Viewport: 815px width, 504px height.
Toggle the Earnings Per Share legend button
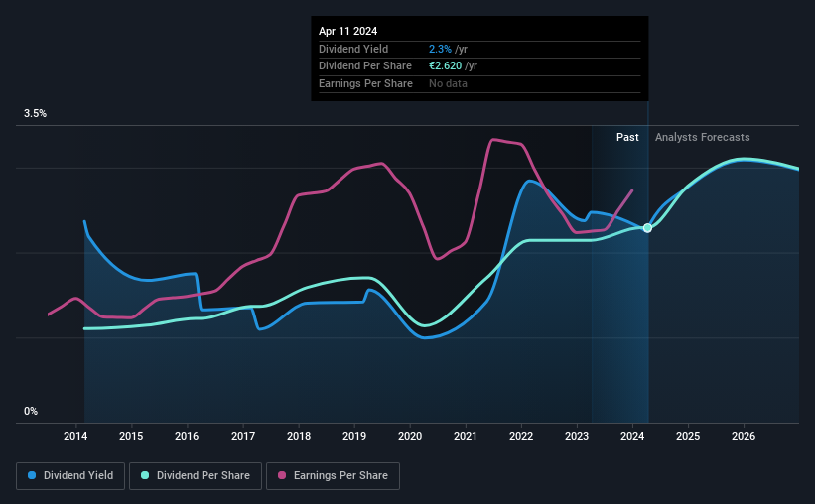coord(333,476)
